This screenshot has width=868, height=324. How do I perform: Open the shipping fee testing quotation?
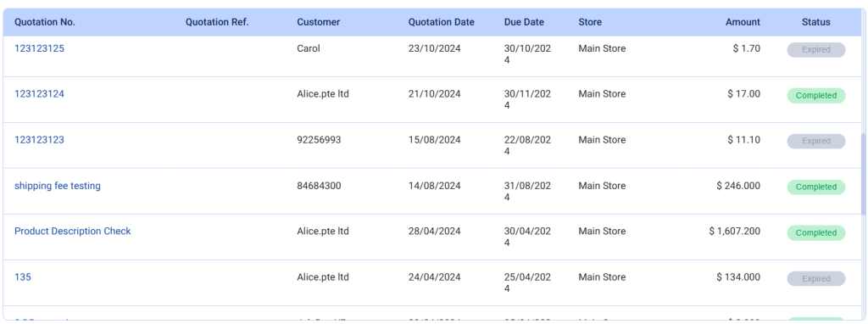[x=58, y=186]
